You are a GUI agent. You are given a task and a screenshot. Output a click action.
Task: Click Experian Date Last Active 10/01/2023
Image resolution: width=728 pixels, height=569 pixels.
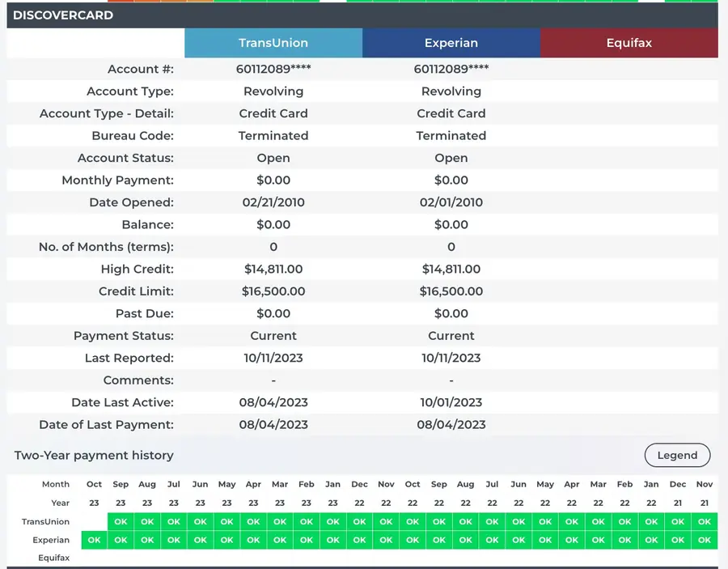point(451,403)
